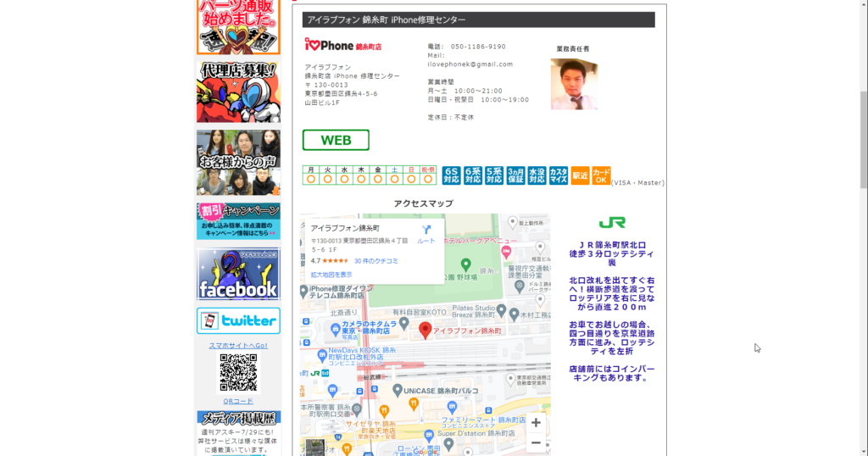Click the スマホサイトへGo! link
The height and width of the screenshot is (456, 868).
(x=238, y=346)
